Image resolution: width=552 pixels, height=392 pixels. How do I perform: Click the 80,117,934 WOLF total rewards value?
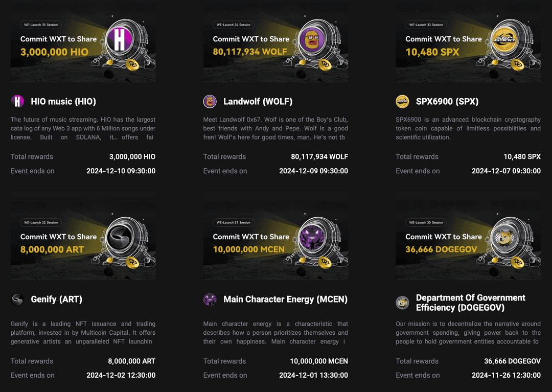[318, 156]
